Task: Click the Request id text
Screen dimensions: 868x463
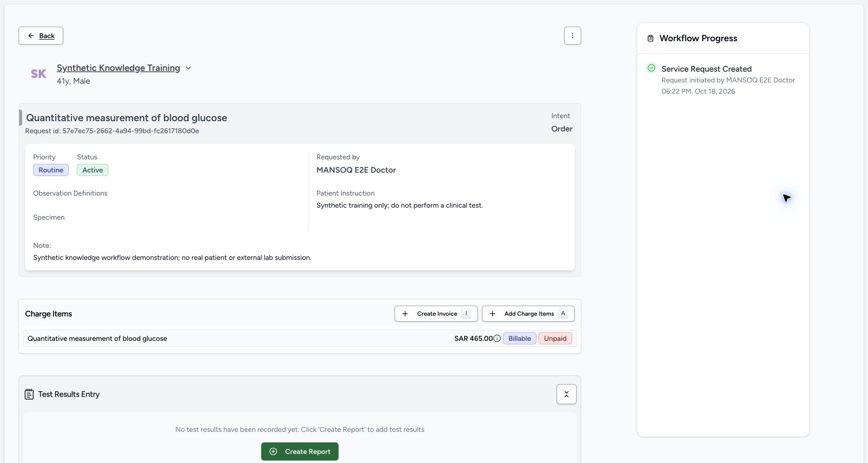Action: 112,131
